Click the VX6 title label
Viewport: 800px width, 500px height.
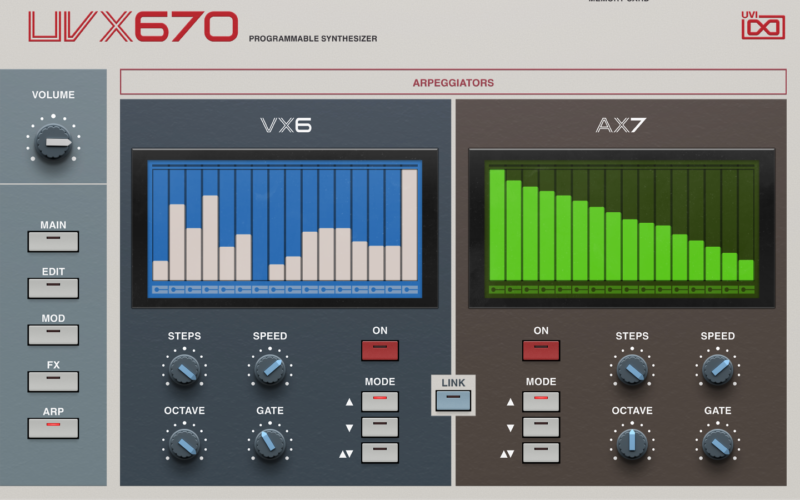(x=286, y=125)
